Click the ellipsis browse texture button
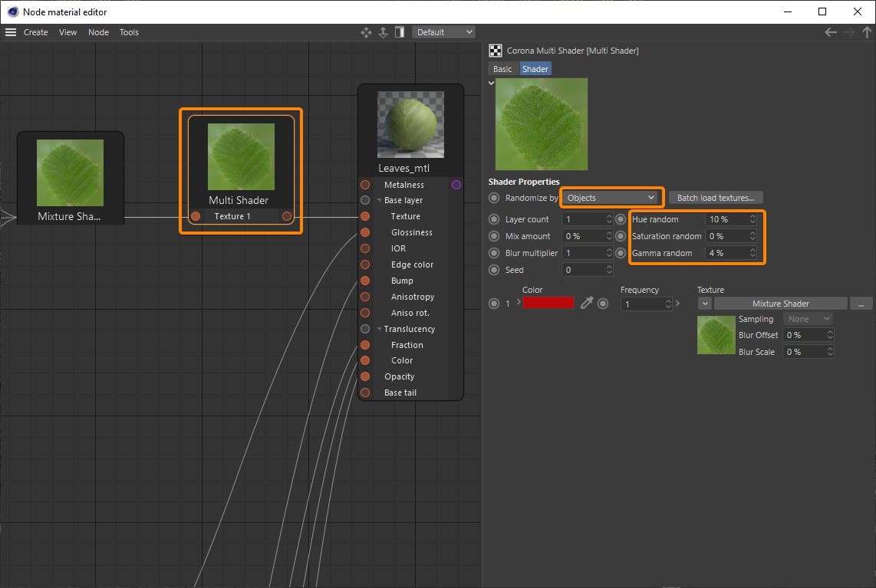The height and width of the screenshot is (588, 876). click(x=861, y=304)
